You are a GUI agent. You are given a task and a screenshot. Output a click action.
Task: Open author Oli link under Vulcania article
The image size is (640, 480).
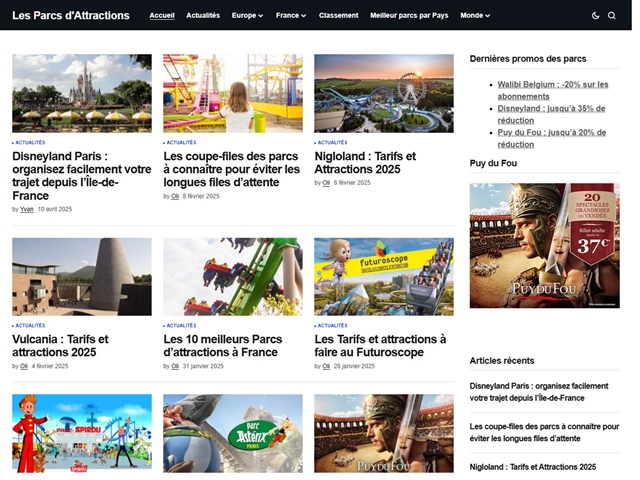click(24, 366)
